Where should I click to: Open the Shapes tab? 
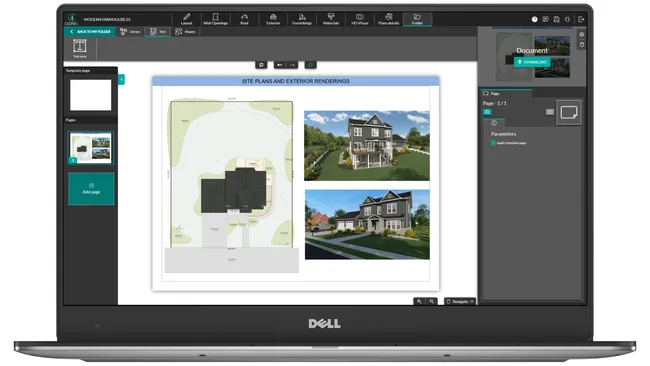[185, 32]
